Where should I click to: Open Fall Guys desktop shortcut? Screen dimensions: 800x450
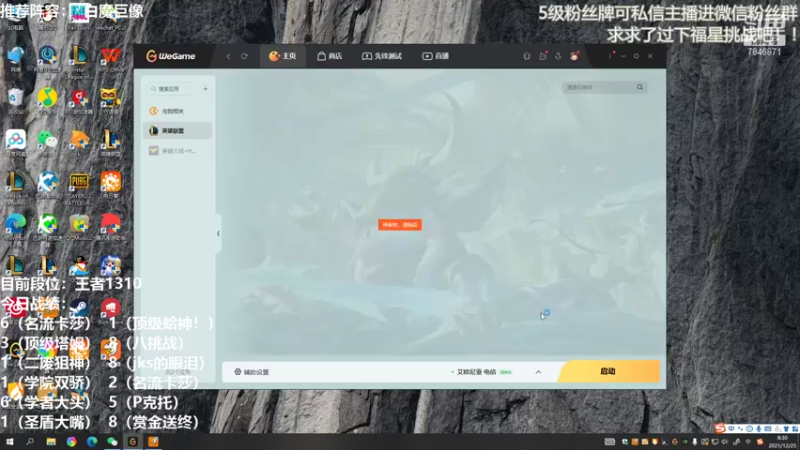pyautogui.click(x=79, y=15)
